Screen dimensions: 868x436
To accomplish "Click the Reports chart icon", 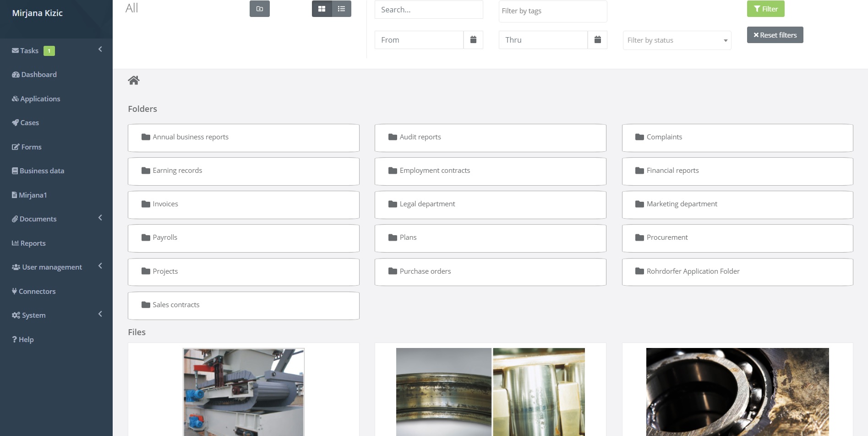I will click(x=15, y=243).
